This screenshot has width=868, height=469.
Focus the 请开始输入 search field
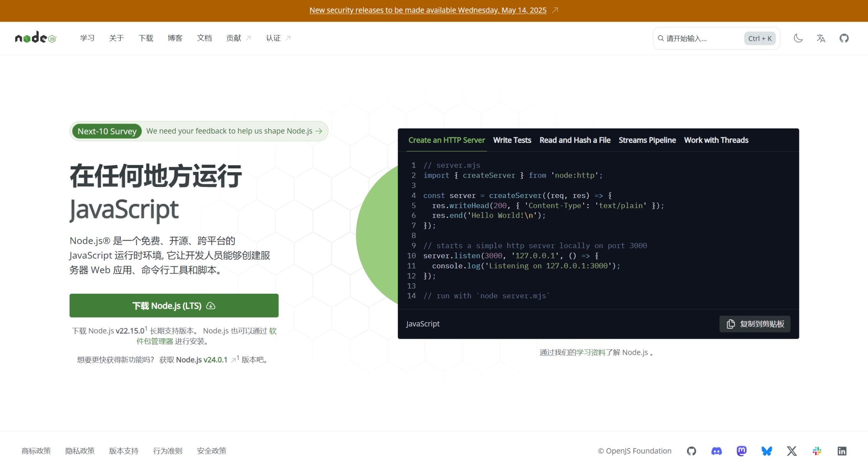[700, 38]
